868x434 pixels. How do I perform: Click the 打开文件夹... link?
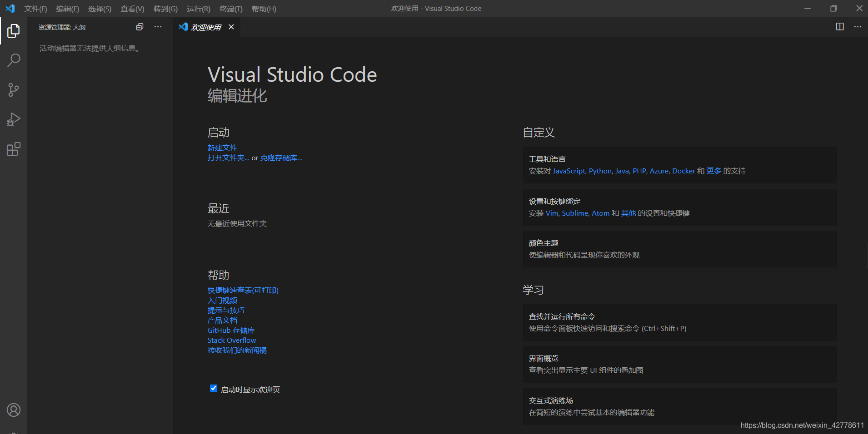point(229,158)
